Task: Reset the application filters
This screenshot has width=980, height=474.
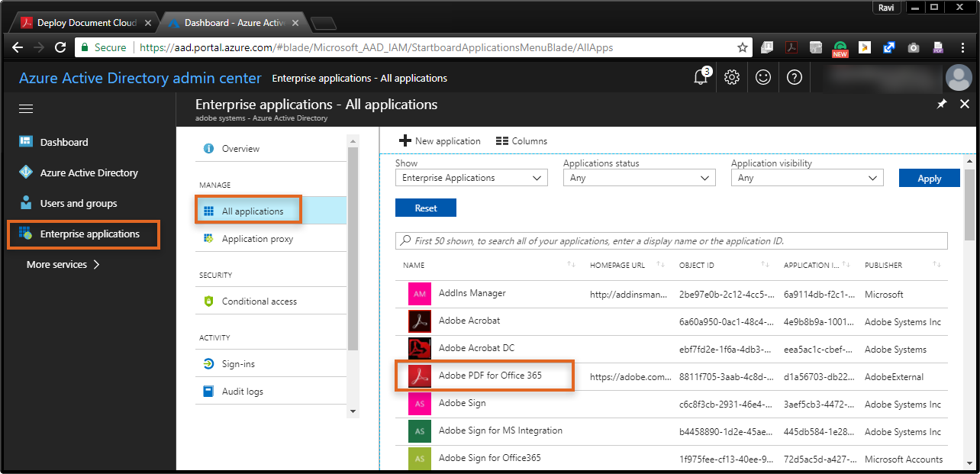Action: coord(426,208)
